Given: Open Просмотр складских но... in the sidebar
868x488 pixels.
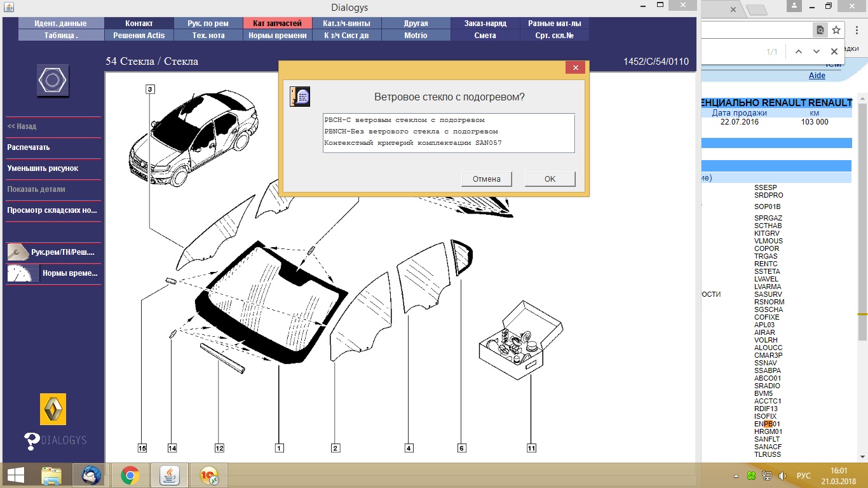Looking at the screenshot, I should [x=51, y=210].
